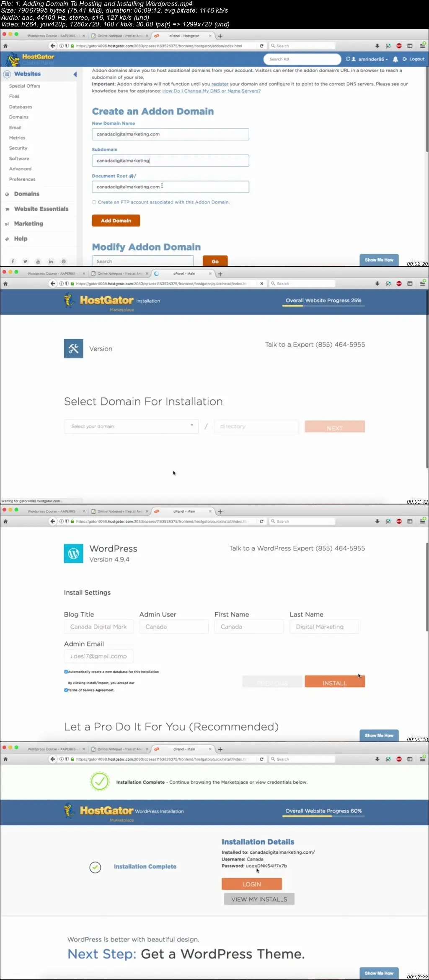429x980 pixels.
Task: Click Logout in the cPanel header
Action: (413, 59)
